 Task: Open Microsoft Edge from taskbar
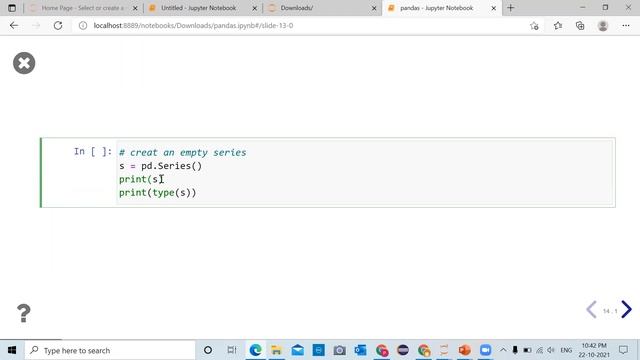tap(256, 350)
